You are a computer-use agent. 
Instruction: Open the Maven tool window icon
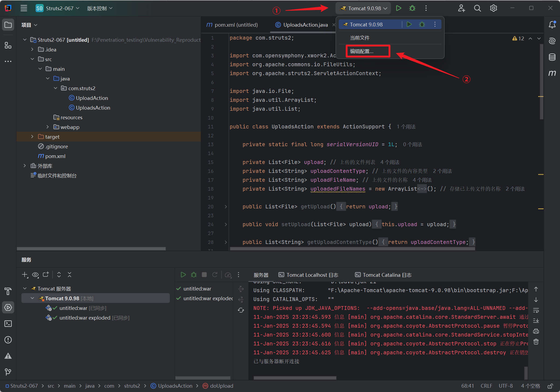[552, 73]
